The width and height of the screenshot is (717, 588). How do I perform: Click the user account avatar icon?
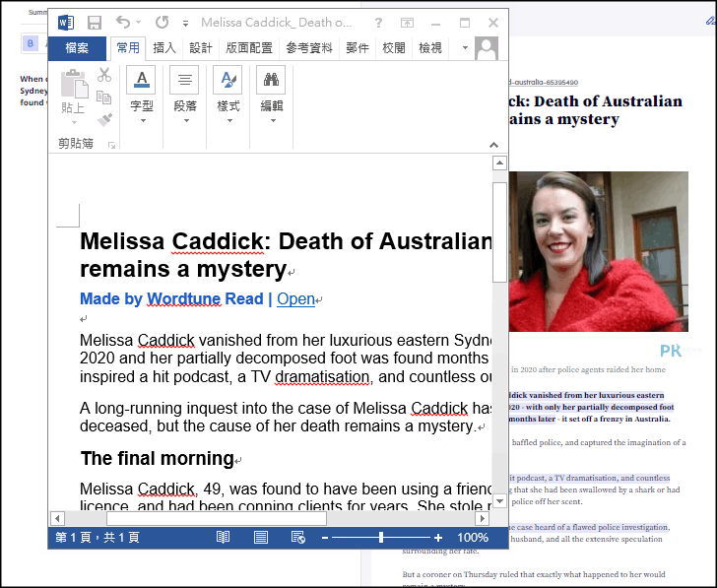(487, 48)
